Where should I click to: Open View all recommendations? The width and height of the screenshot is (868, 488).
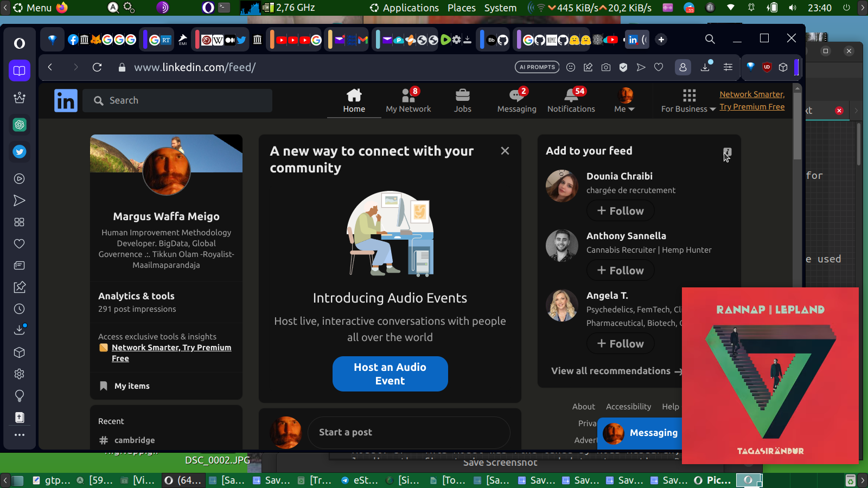coord(617,371)
